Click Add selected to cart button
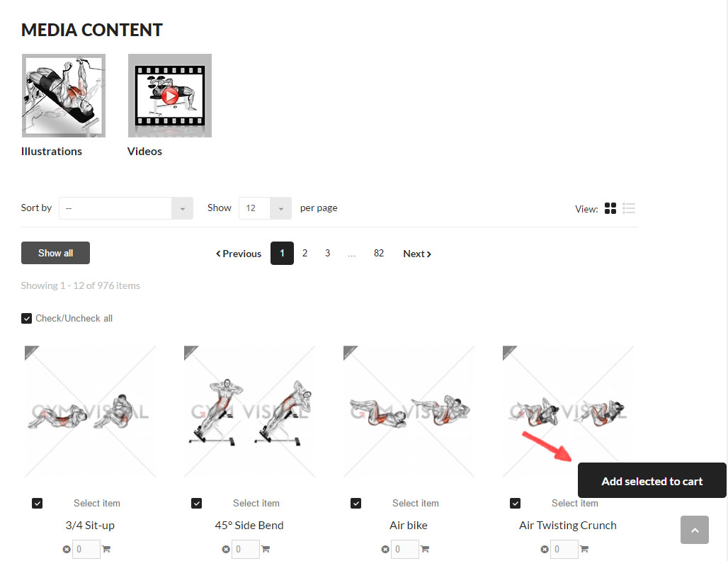This screenshot has width=728, height=561. (x=652, y=480)
